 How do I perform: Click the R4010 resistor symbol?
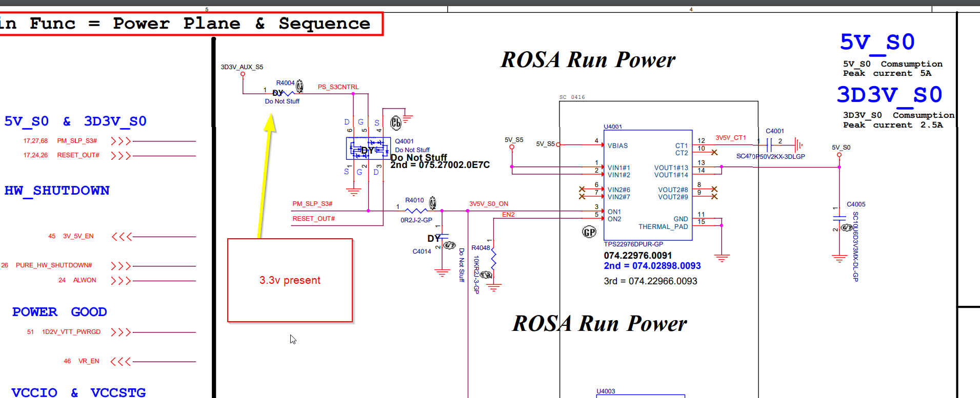coord(416,211)
